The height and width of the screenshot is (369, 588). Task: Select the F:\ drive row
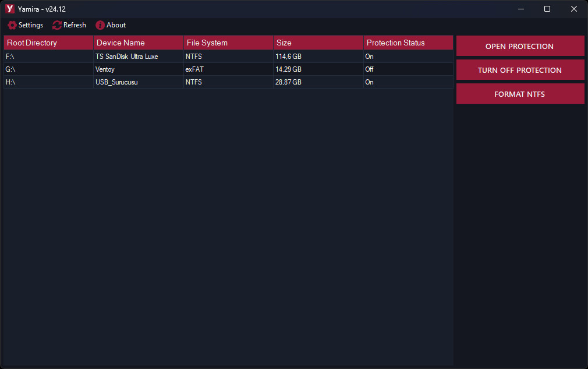click(228, 57)
